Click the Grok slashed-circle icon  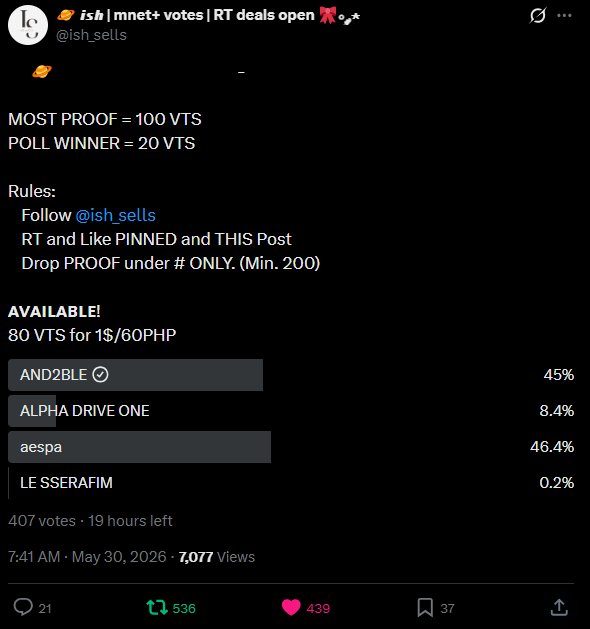pos(537,16)
